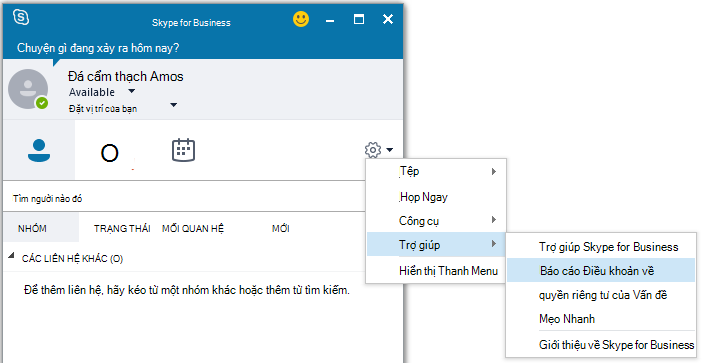The image size is (704, 363).
Task: Open the Meetings calendar icon
Action: pos(183,150)
